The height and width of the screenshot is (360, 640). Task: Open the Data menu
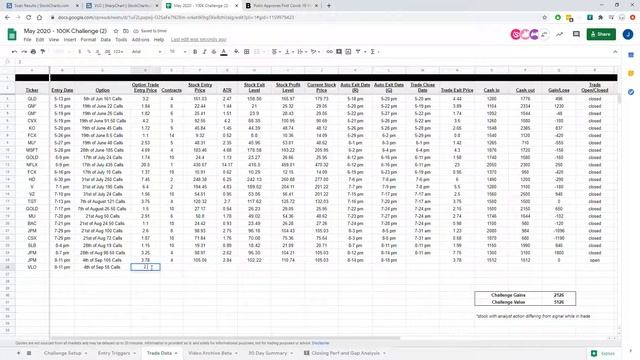[106, 40]
